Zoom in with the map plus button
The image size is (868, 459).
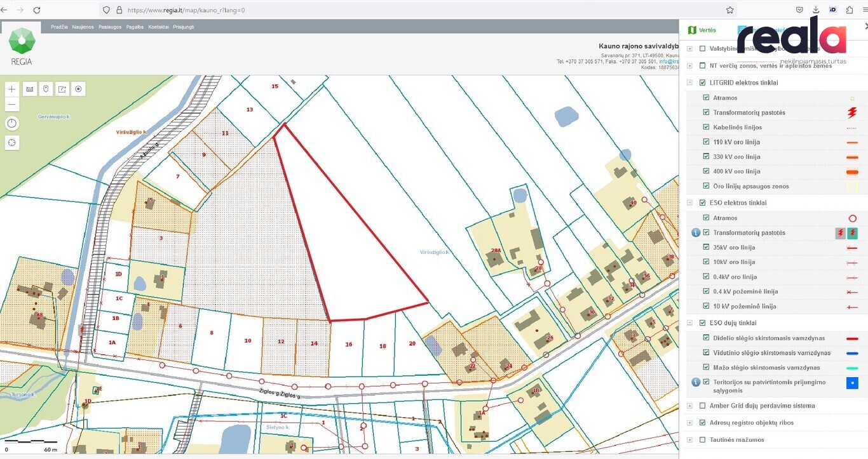[12, 90]
